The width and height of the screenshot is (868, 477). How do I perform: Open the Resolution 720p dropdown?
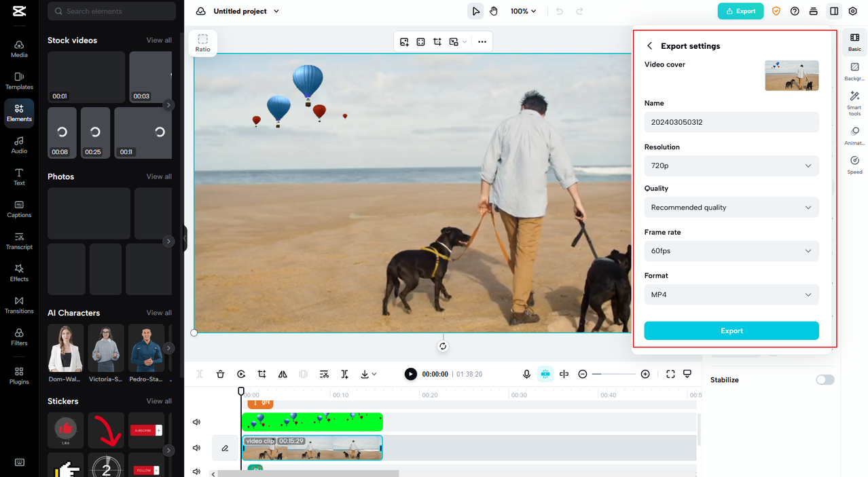pyautogui.click(x=731, y=166)
